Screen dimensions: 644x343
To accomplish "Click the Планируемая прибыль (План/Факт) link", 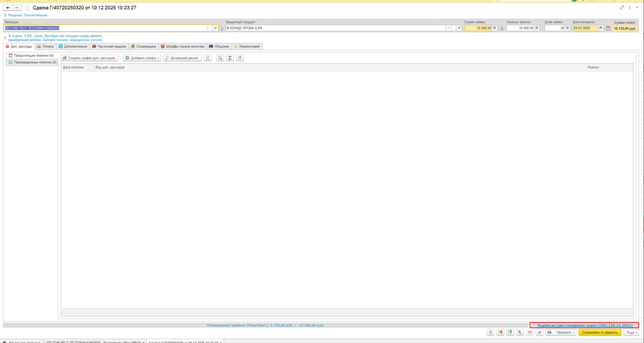I will point(266,325).
